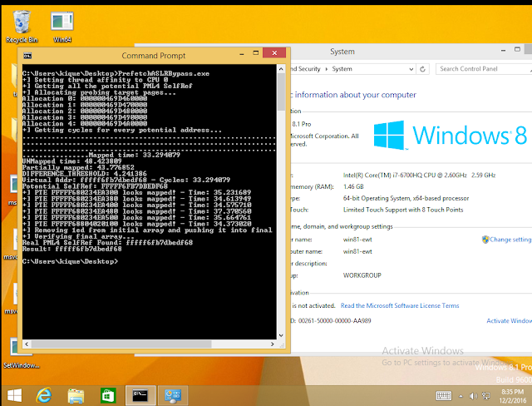Viewport: 532px width, 406px height.
Task: Click the Windows 8 logo in System window
Action: pyautogui.click(x=450, y=135)
